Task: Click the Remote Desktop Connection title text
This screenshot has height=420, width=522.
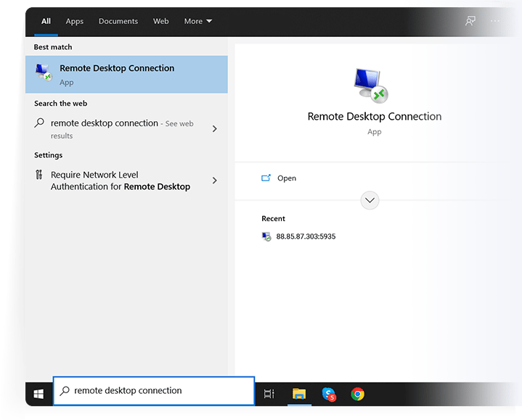Action: (x=375, y=117)
